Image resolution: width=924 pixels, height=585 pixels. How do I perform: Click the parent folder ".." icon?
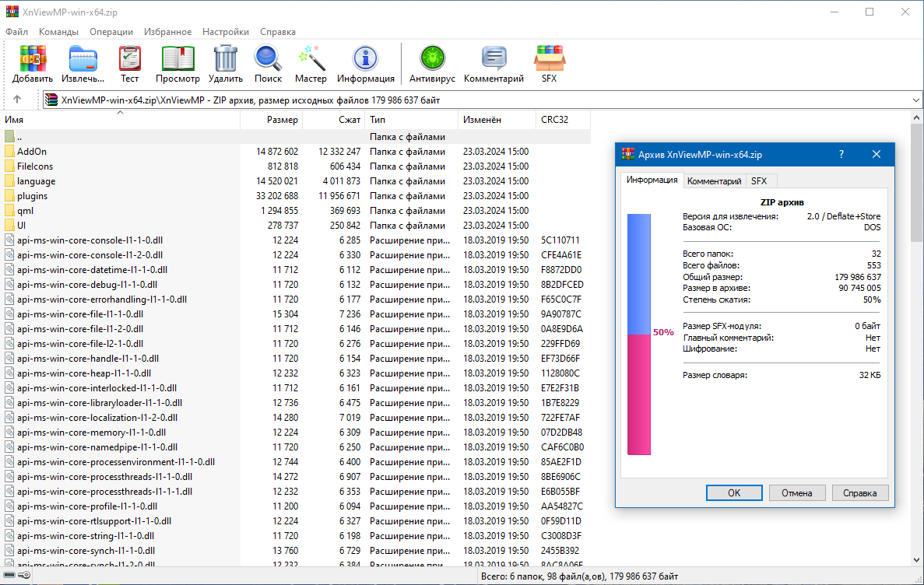(x=9, y=137)
